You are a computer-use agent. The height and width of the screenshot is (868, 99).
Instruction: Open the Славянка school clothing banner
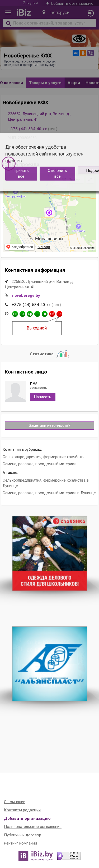coord(50,553)
